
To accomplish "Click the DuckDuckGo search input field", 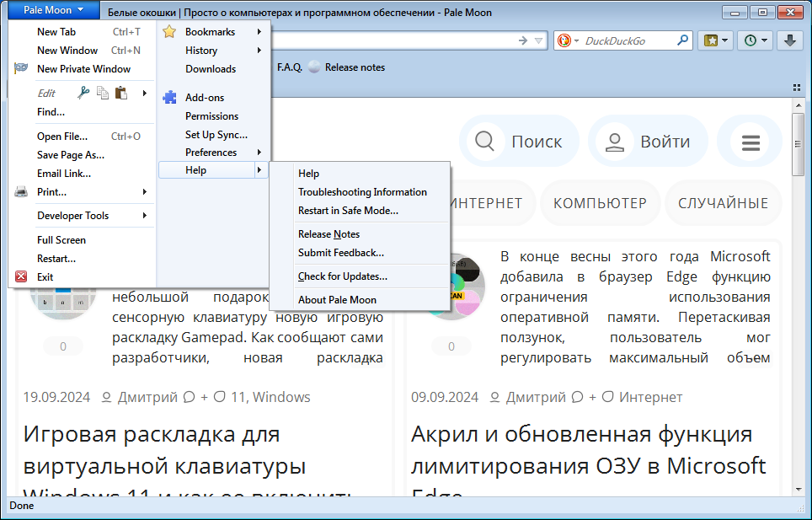I will tap(628, 41).
